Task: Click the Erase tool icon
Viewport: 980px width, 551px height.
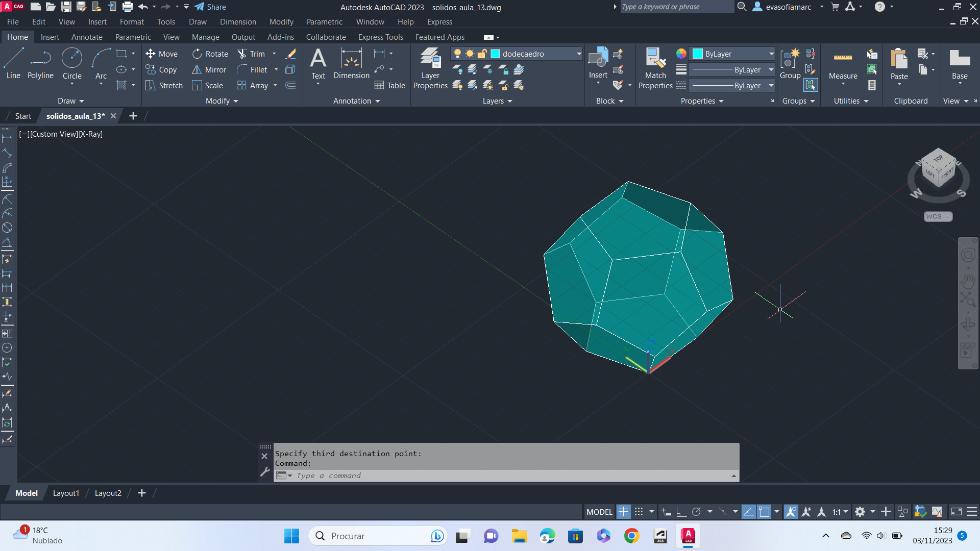Action: coord(291,54)
